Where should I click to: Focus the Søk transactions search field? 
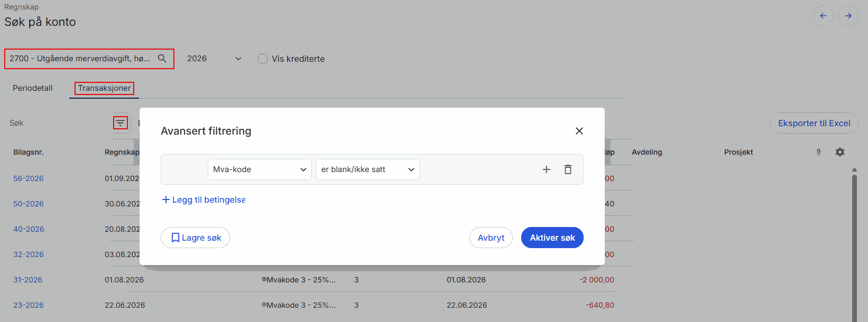pyautogui.click(x=58, y=123)
